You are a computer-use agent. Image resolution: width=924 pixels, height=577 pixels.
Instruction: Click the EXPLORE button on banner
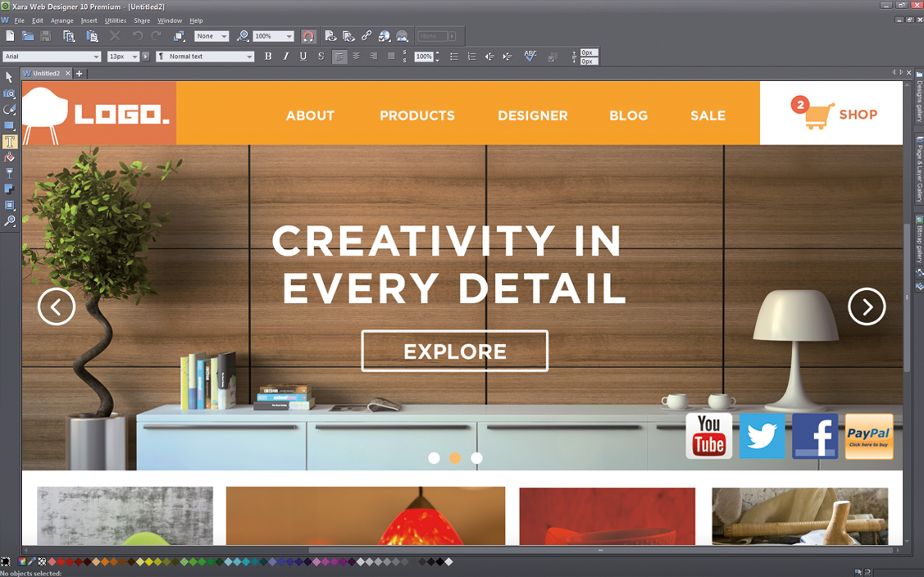pyautogui.click(x=454, y=352)
